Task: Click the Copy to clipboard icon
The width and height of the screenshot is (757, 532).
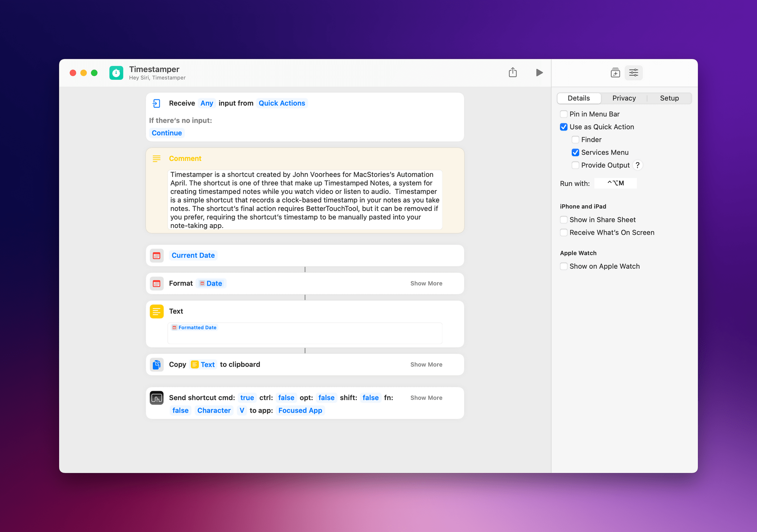Action: [x=157, y=365]
